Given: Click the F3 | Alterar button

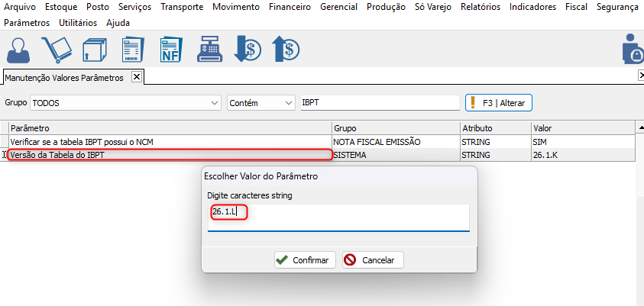Looking at the screenshot, I should tap(499, 103).
